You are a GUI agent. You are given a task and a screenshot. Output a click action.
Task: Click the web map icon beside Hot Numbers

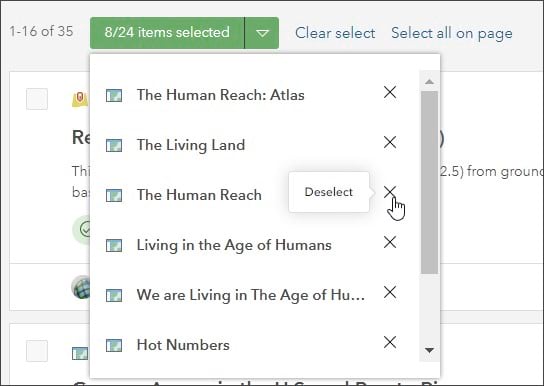[x=114, y=345]
